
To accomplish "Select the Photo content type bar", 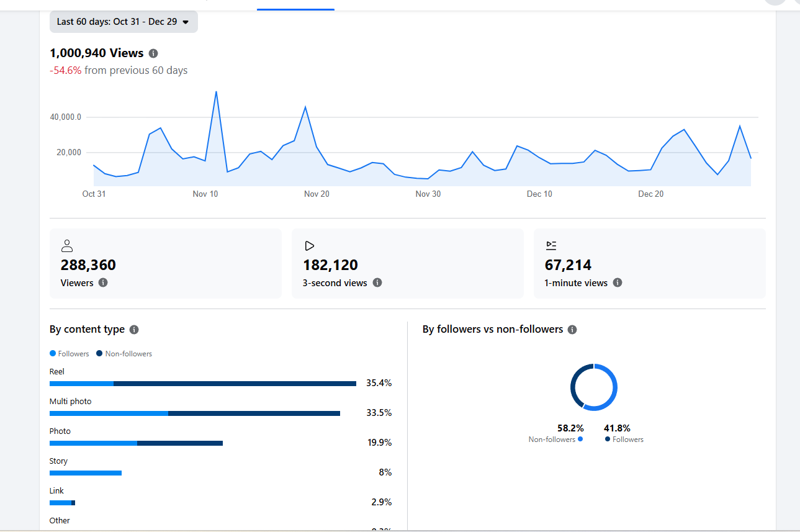I will click(x=136, y=443).
